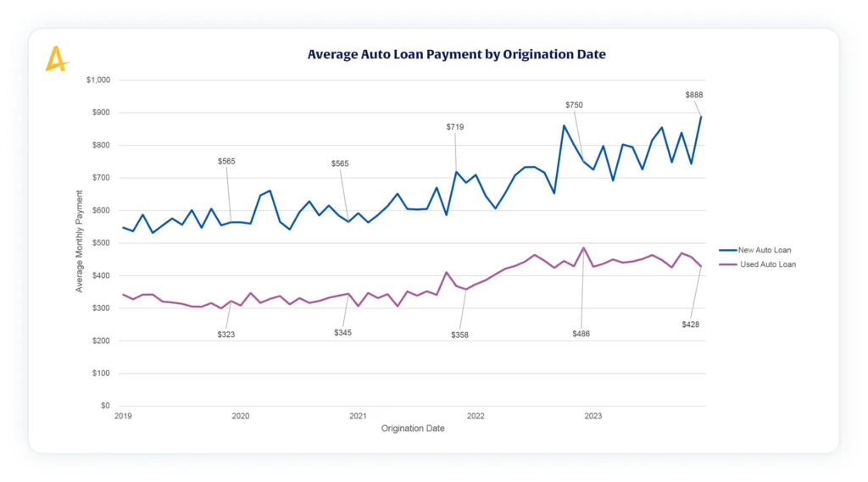
Task: Click the $565 label near 2021
Action: pos(340,163)
